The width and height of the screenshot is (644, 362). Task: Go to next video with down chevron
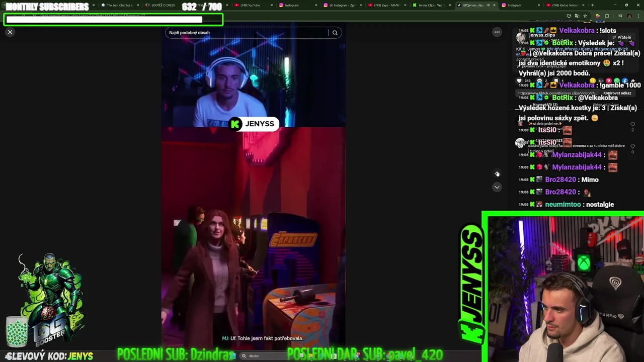coord(497,187)
